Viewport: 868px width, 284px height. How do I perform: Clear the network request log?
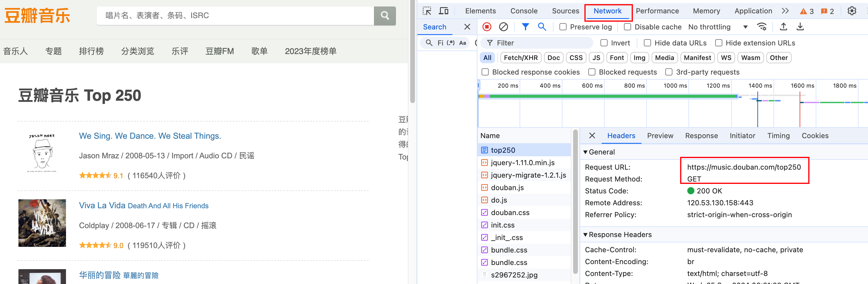[x=503, y=27]
